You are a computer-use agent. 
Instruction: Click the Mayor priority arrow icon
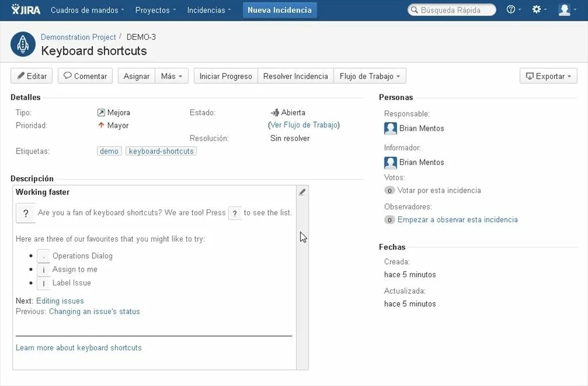tap(101, 125)
